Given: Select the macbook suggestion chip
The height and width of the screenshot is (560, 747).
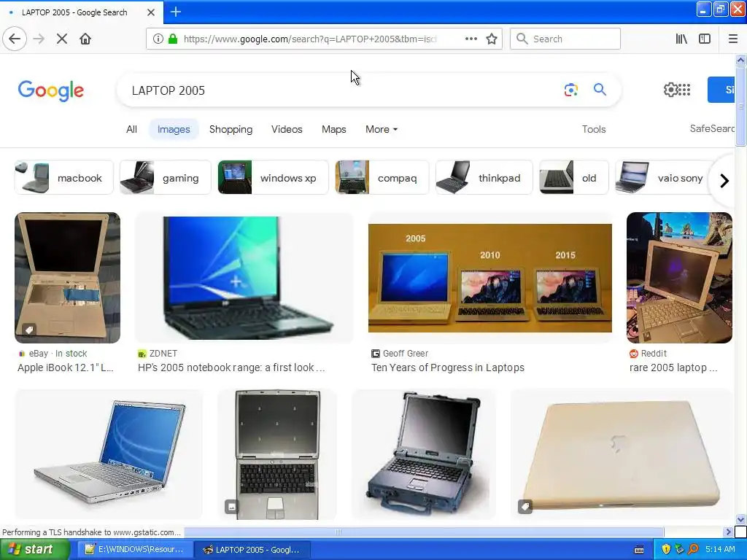Looking at the screenshot, I should click(x=64, y=178).
